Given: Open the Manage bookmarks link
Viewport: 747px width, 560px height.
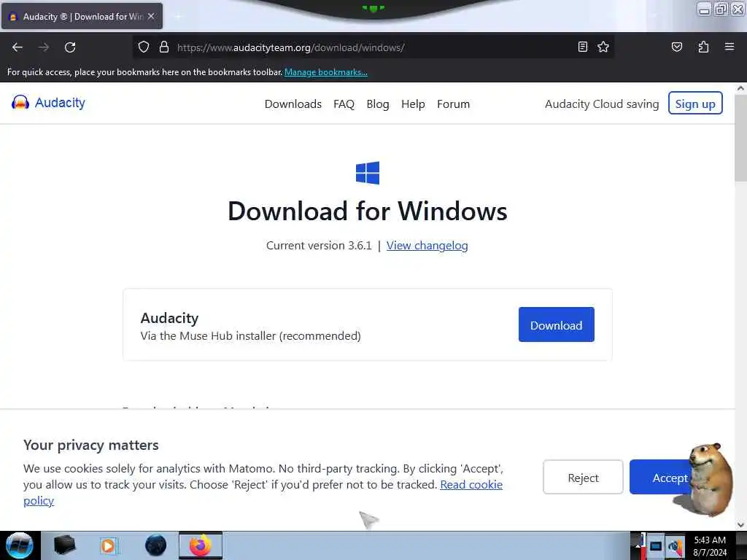Looking at the screenshot, I should pos(326,72).
